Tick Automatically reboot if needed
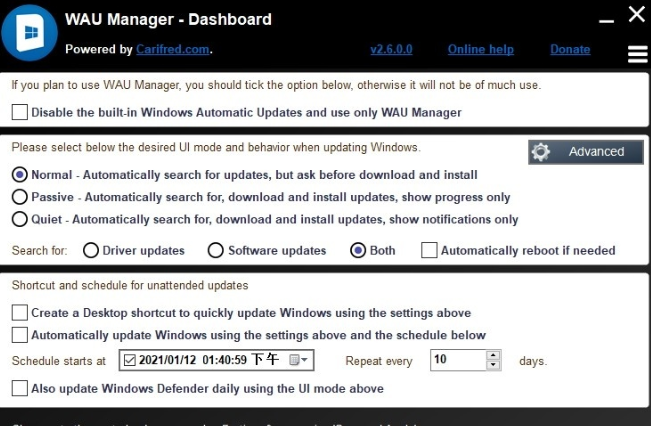Image resolution: width=651 pixels, height=426 pixels. tap(429, 250)
